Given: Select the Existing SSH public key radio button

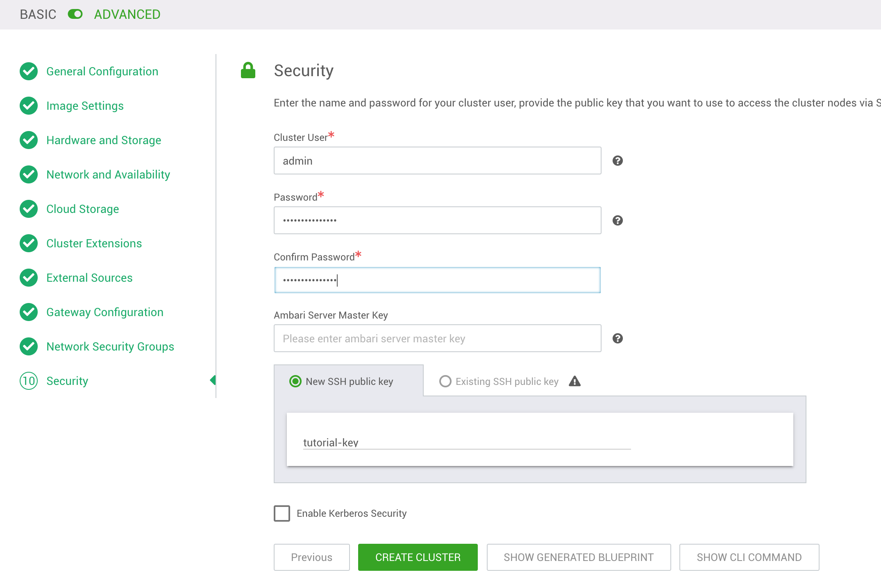Looking at the screenshot, I should pyautogui.click(x=446, y=381).
